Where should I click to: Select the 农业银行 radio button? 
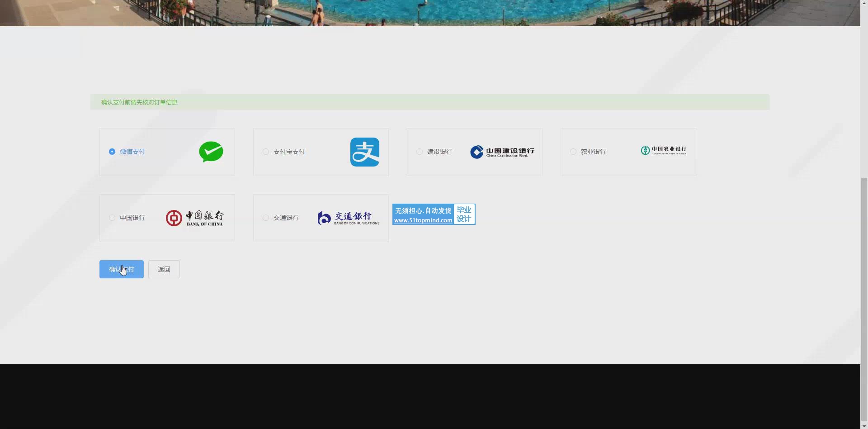click(573, 152)
